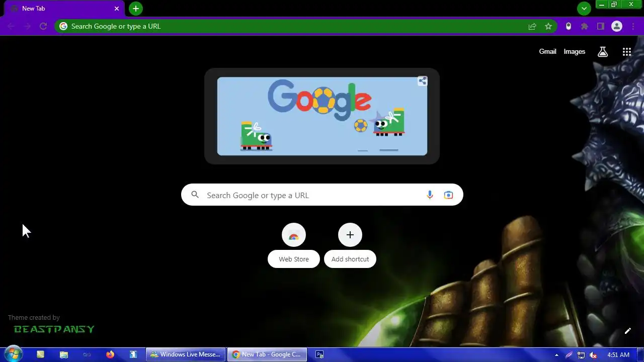Customize this page with pencil icon
This screenshot has width=644, height=362.
pos(628,331)
